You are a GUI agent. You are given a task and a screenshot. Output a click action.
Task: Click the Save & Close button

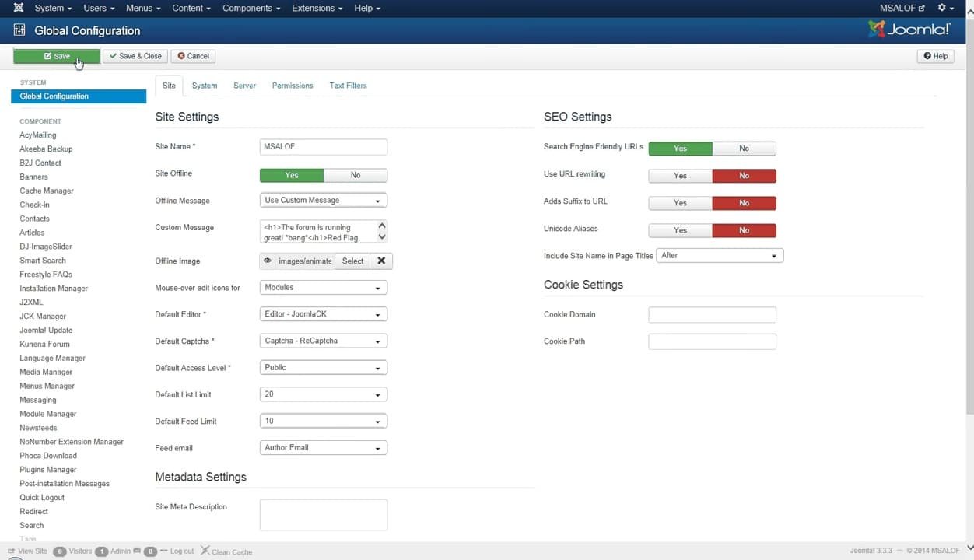[x=135, y=56]
